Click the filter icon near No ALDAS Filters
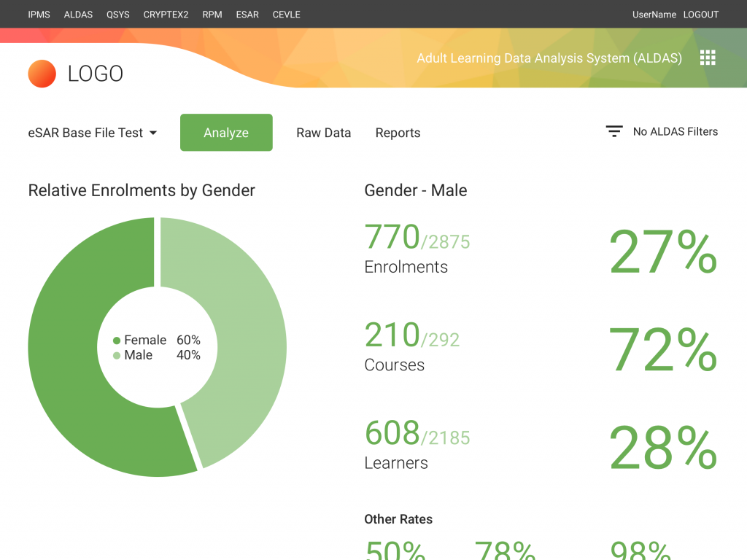The width and height of the screenshot is (747, 560). tap(614, 131)
